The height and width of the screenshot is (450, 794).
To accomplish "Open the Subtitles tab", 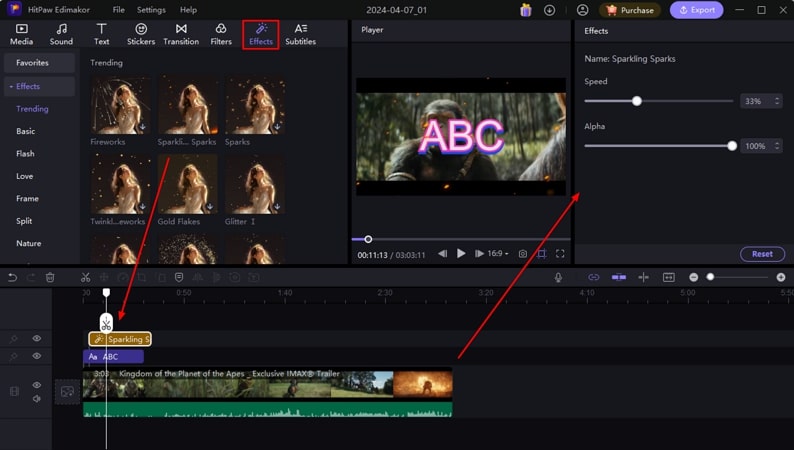I will click(x=300, y=34).
